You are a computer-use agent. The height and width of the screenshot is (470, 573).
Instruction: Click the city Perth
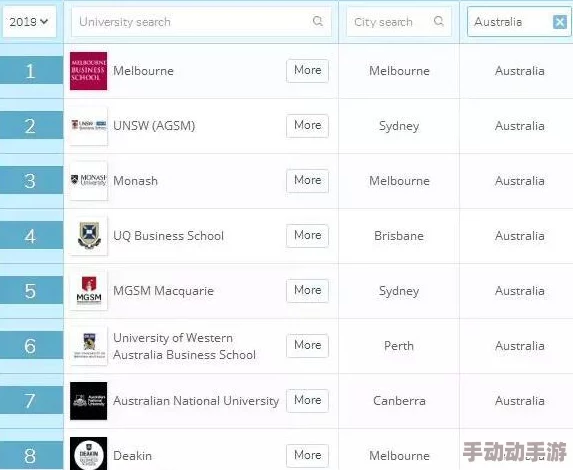[399, 346]
